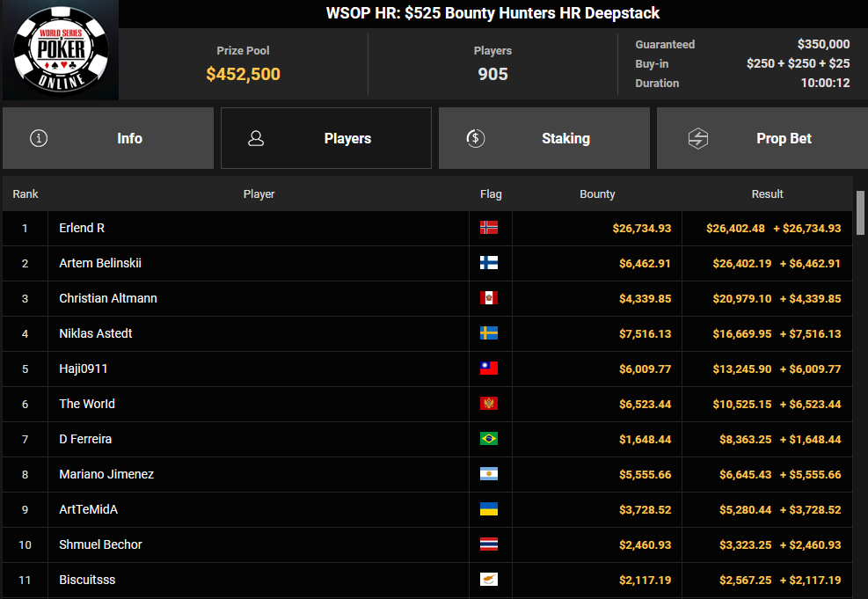Viewport: 868px width, 599px height.
Task: Select player name The World
Action: click(87, 404)
